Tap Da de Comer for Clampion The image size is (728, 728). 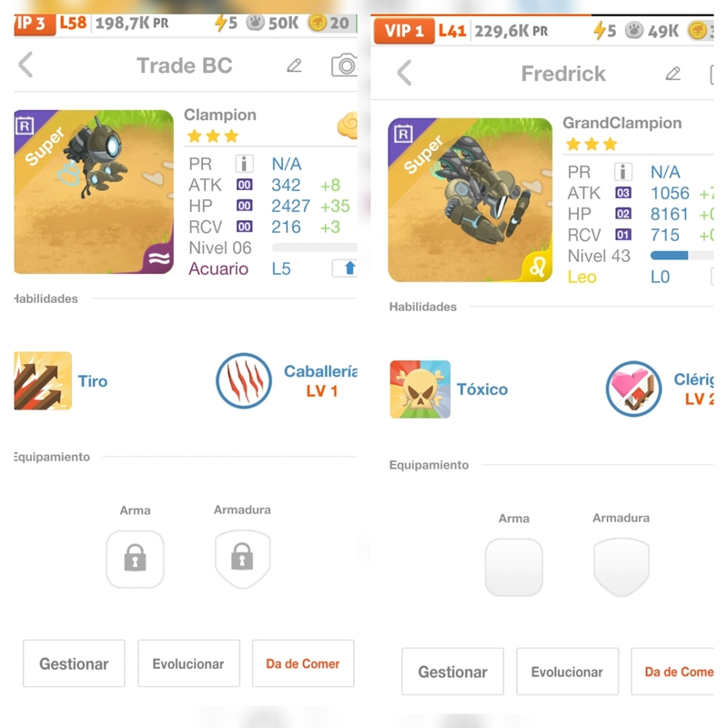(303, 663)
